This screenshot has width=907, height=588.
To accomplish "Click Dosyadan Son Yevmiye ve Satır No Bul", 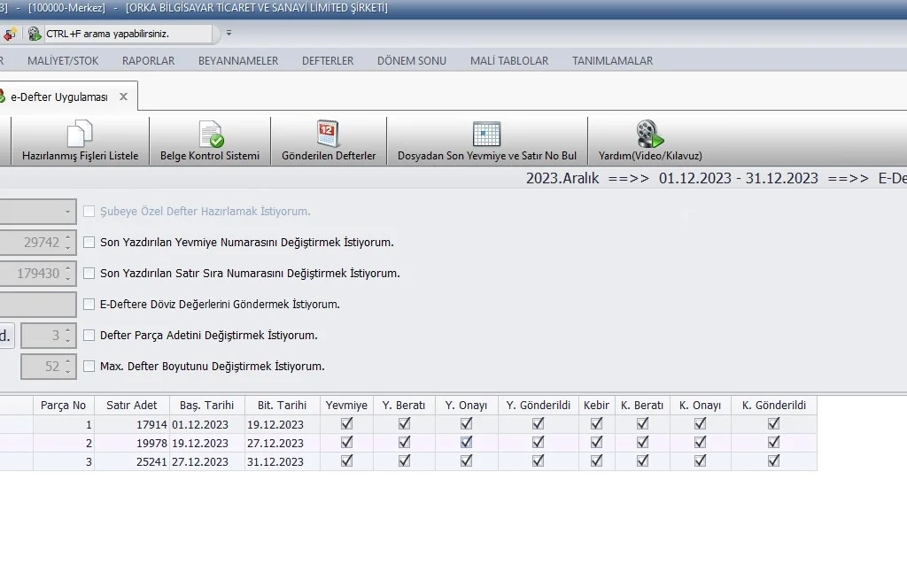I will pyautogui.click(x=486, y=135).
